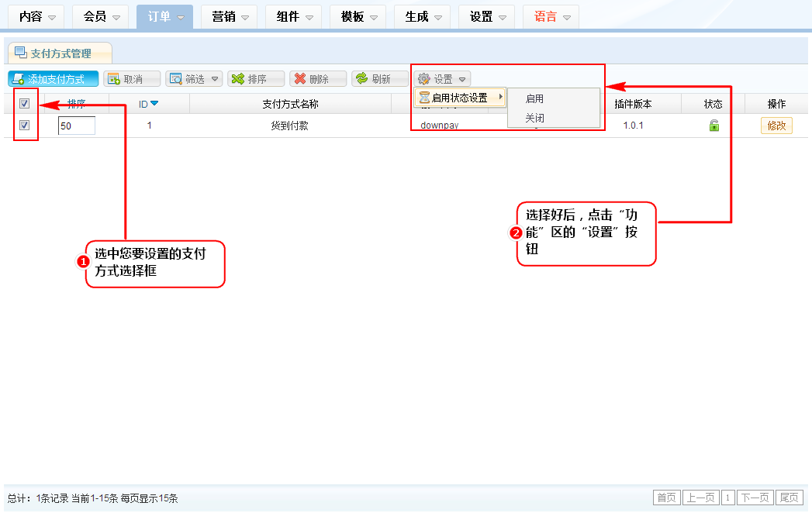This screenshot has width=812, height=513.
Task: Uncheck the 货到付款 row checkbox
Action: pos(24,126)
